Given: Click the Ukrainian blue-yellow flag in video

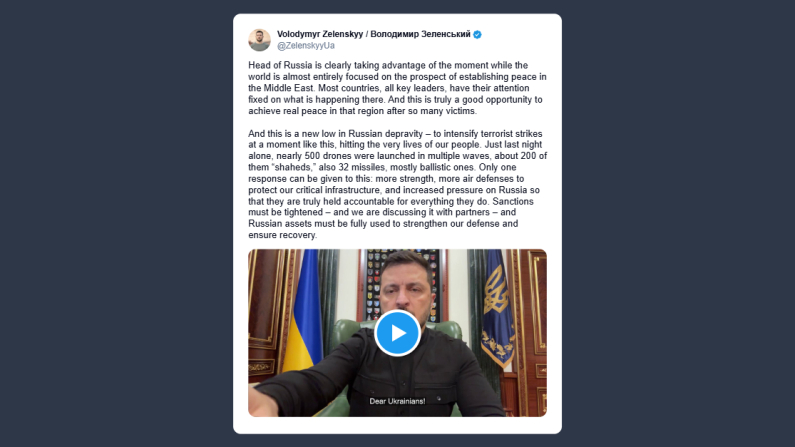Looking at the screenshot, I should click(x=304, y=314).
